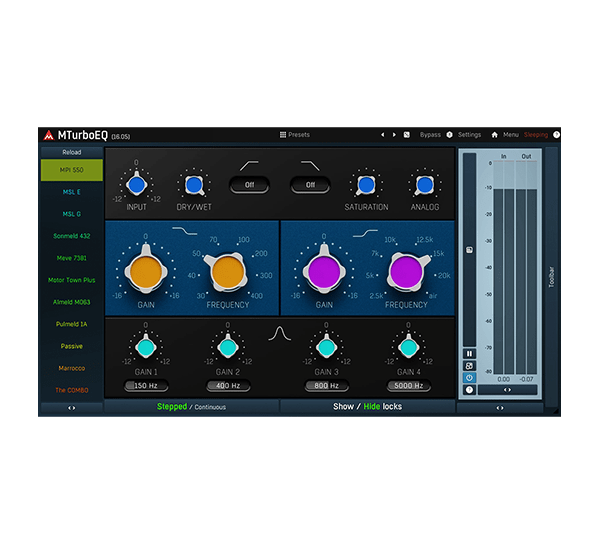Image resolution: width=600 pixels, height=543 pixels.
Task: Toggle the low-pass filter Off button
Action: pos(310,185)
